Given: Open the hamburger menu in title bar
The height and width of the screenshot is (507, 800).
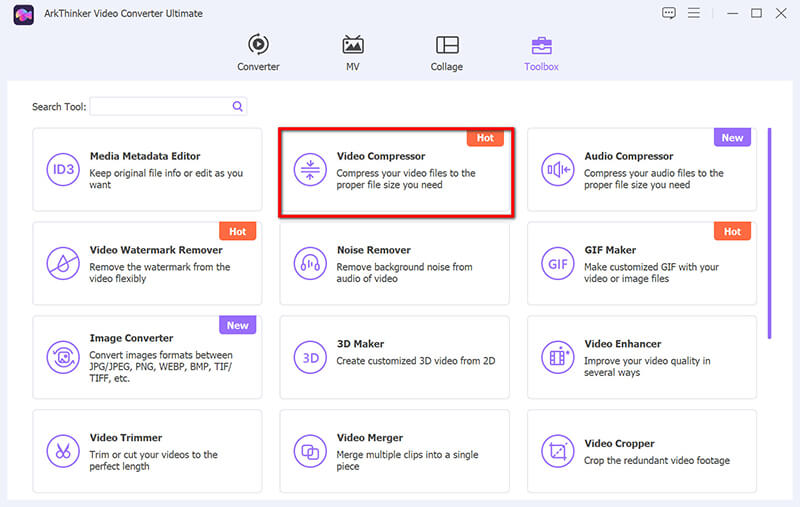Looking at the screenshot, I should tap(694, 13).
